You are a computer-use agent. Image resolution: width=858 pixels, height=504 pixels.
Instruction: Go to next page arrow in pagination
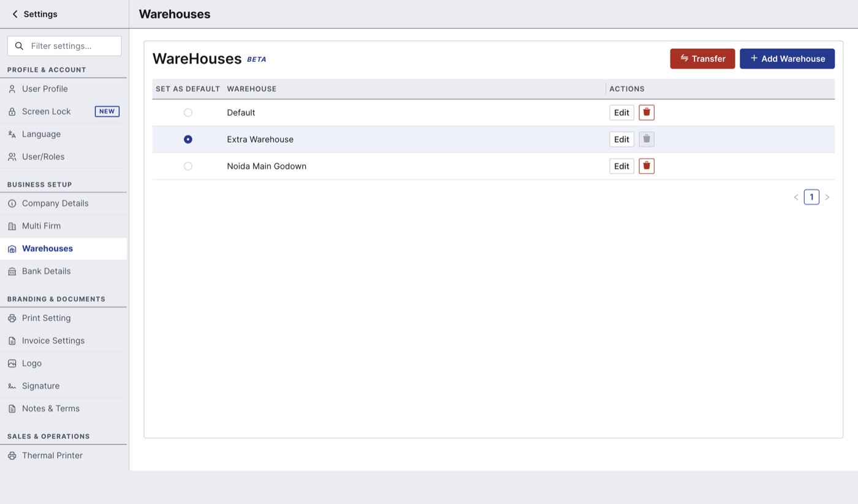827,197
